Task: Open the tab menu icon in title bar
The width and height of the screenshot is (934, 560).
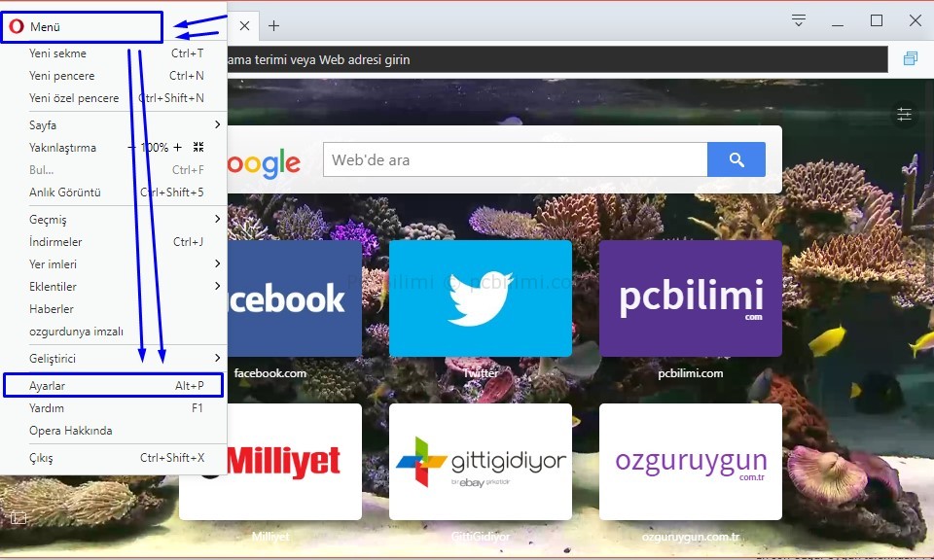Action: click(x=799, y=20)
